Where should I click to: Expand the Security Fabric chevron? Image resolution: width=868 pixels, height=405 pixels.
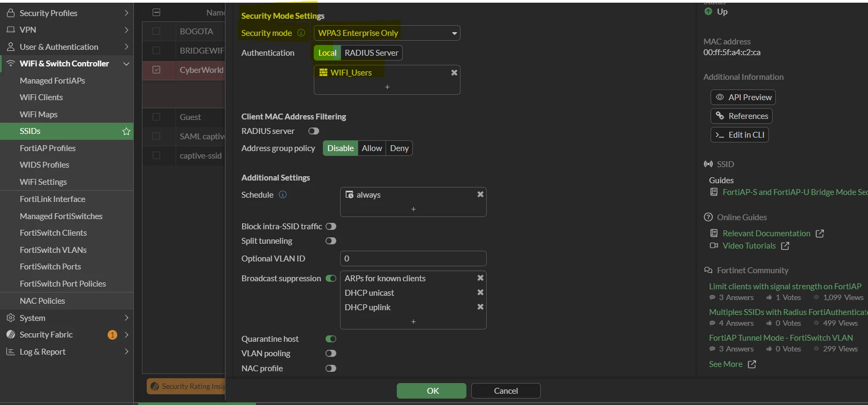[126, 335]
